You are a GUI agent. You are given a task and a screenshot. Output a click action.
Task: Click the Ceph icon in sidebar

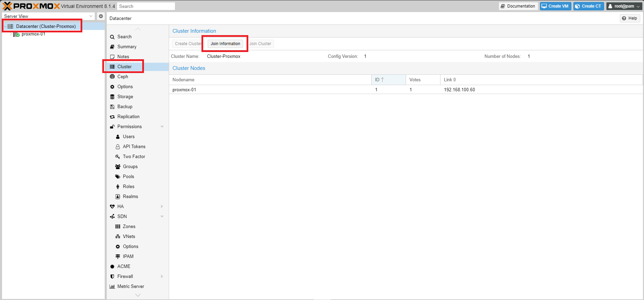(x=112, y=77)
